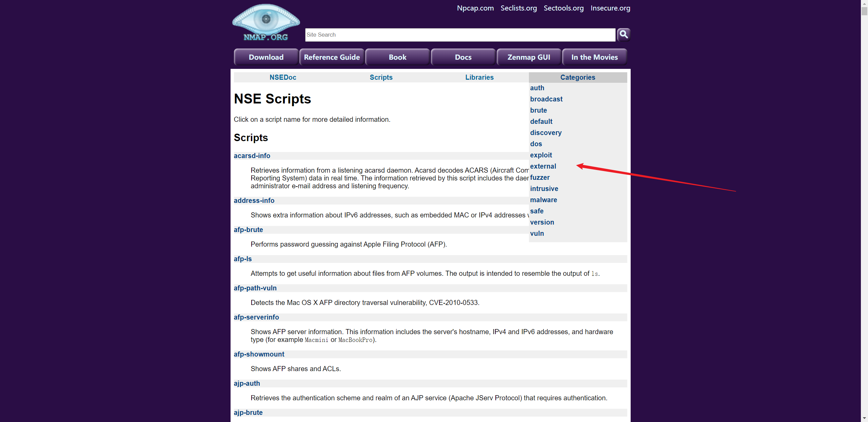
Task: Click the "NSE Scripts" page heading
Action: coord(272,99)
